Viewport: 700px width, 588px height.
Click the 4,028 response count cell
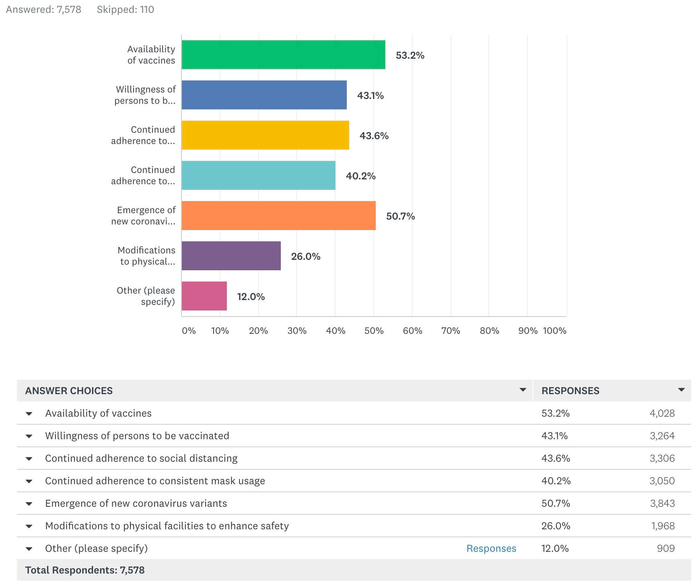pos(662,413)
